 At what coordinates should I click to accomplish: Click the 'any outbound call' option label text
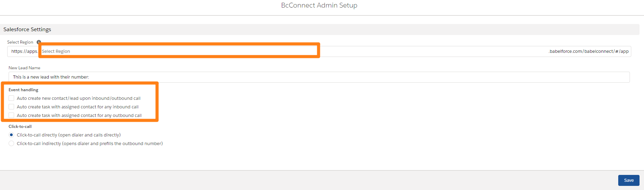[79, 116]
